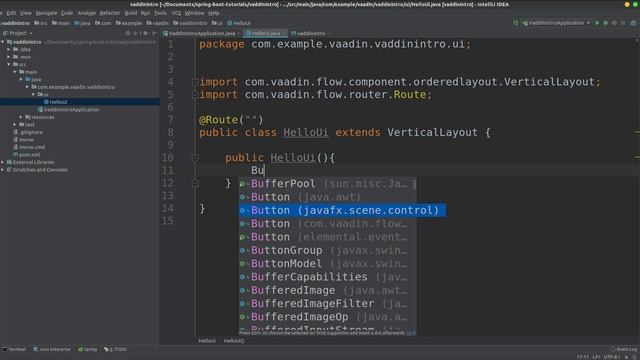Screen dimensions: 640x360
Task: Click the Project panel settings gear icon
Action: 145,33
